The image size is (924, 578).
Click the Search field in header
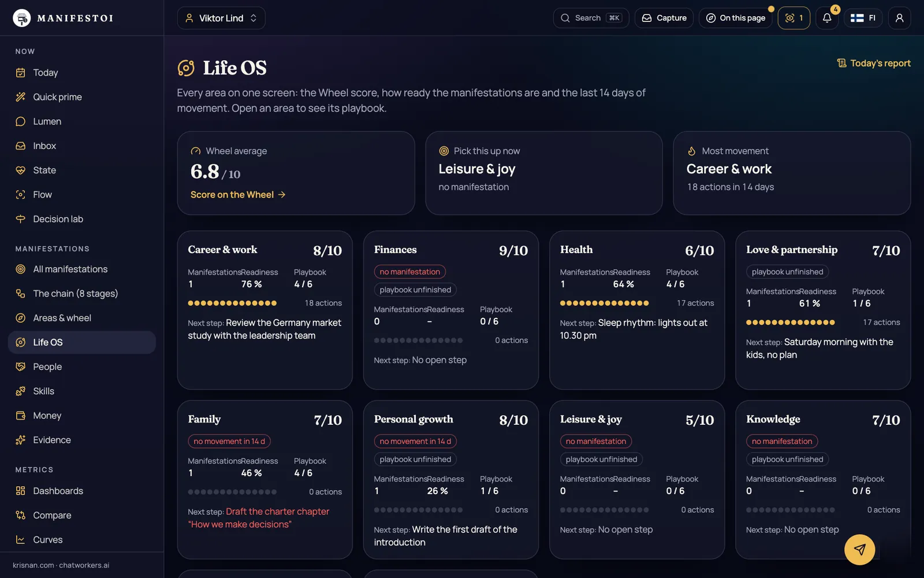[591, 18]
